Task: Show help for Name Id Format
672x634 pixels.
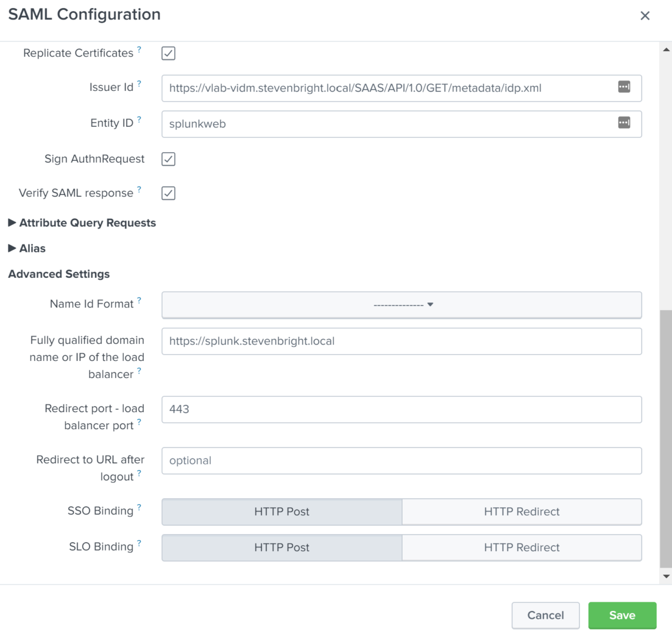Action: pos(139,301)
